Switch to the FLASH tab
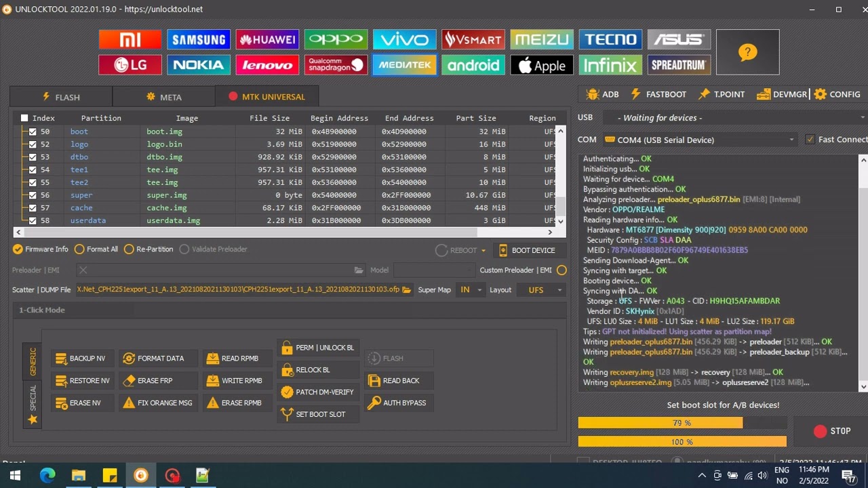 (x=61, y=97)
